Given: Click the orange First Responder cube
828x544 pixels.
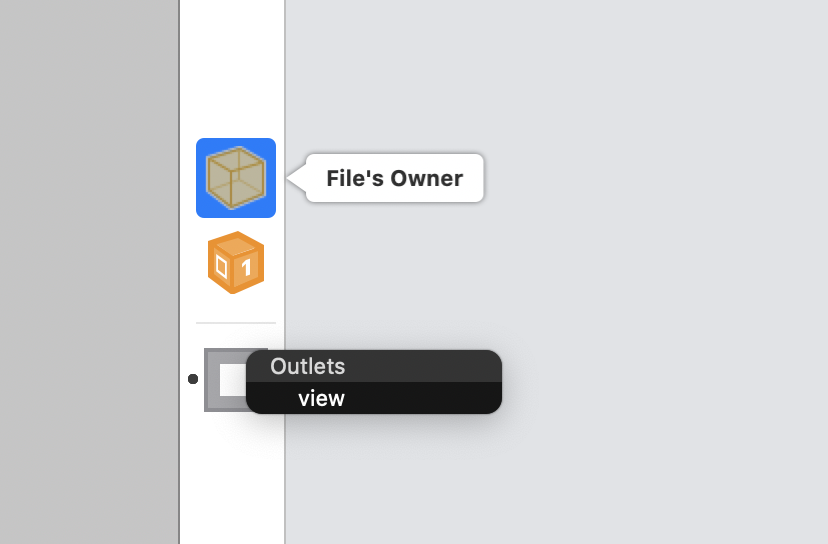Looking at the screenshot, I should coord(236,262).
